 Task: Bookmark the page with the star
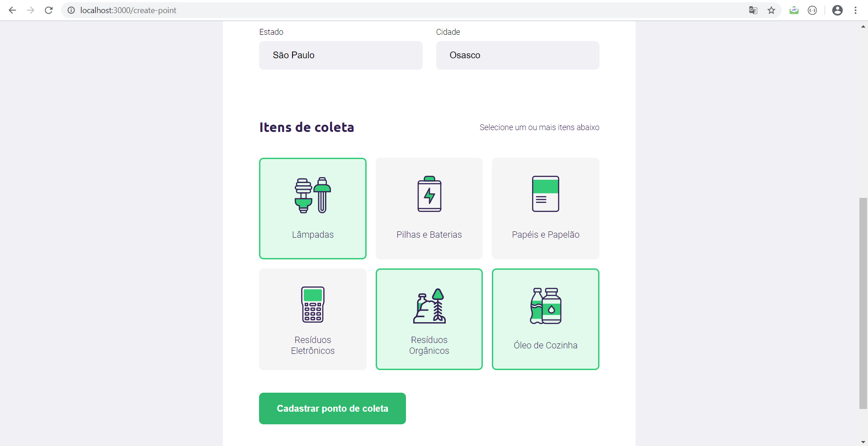tap(772, 10)
